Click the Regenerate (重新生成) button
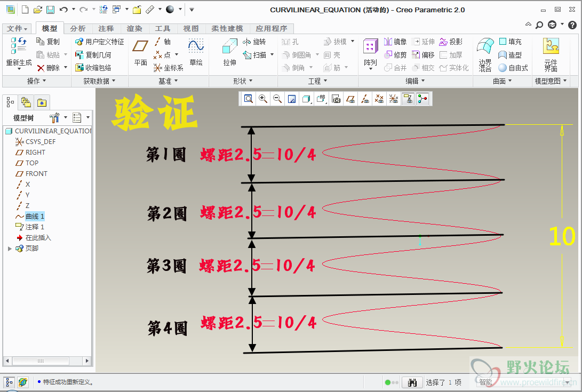Viewport: 582px width, 392px height. point(19,53)
